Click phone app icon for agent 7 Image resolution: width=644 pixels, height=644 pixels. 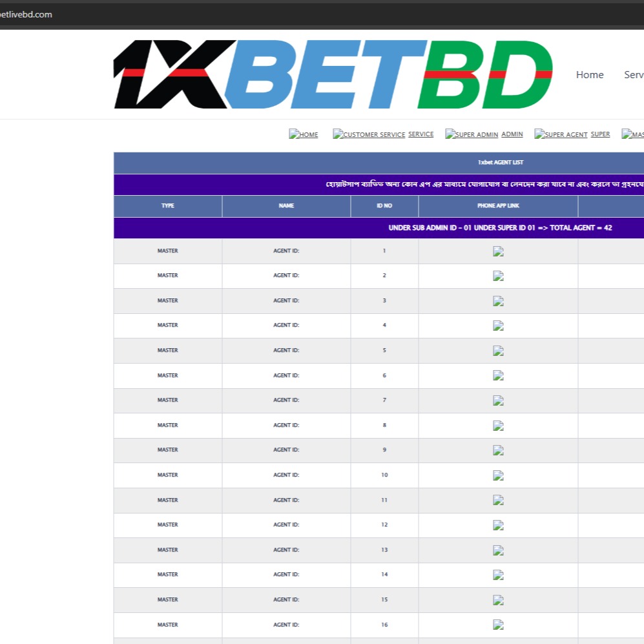(x=498, y=400)
